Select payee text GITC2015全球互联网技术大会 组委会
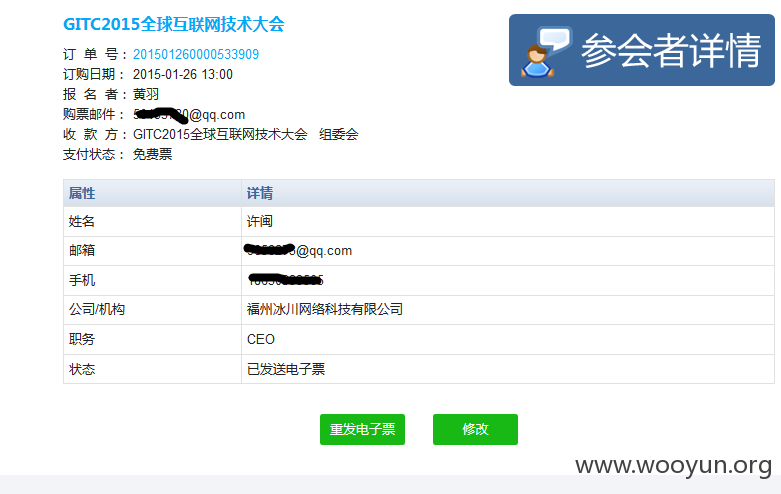 tap(246, 134)
